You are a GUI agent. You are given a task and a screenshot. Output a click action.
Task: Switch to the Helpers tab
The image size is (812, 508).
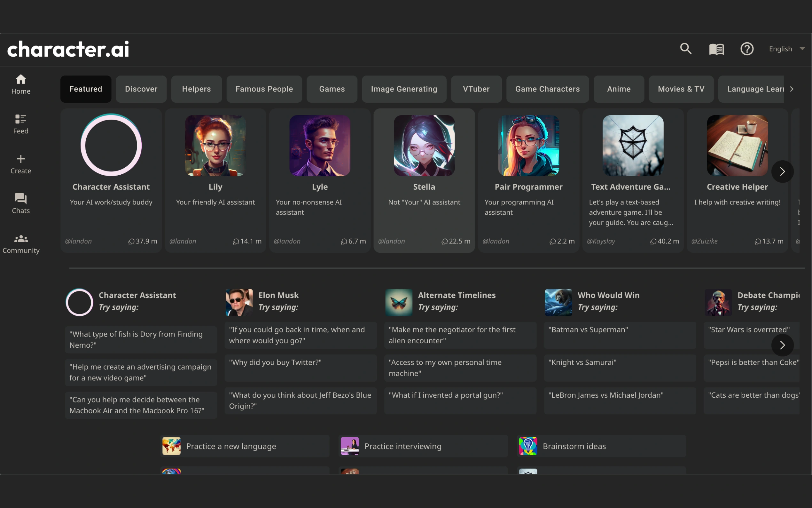[196, 89]
